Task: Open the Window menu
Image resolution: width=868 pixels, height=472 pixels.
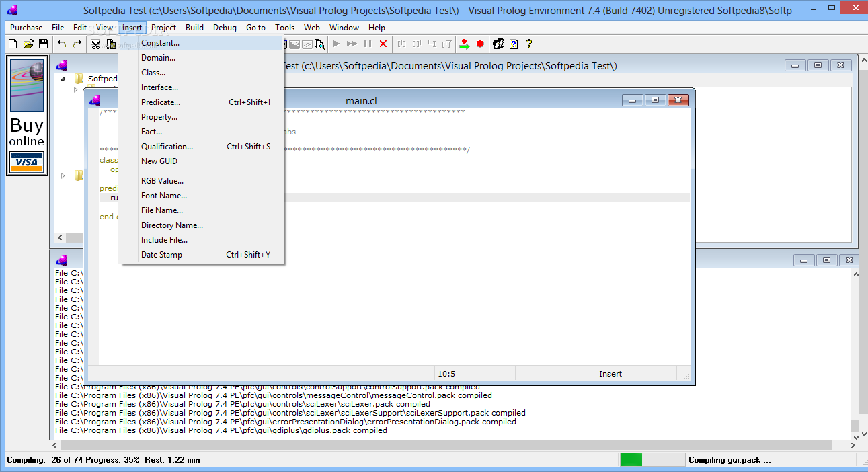Action: [x=344, y=28]
